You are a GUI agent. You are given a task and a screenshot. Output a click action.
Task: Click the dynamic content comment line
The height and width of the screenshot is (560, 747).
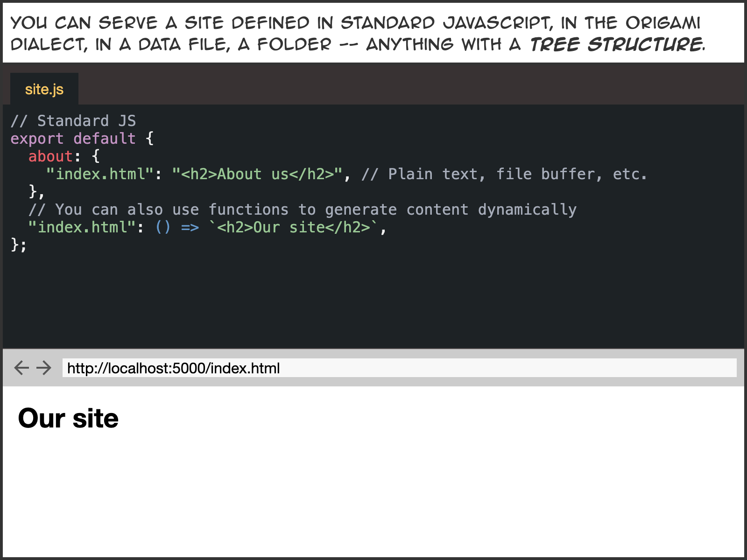tap(303, 209)
